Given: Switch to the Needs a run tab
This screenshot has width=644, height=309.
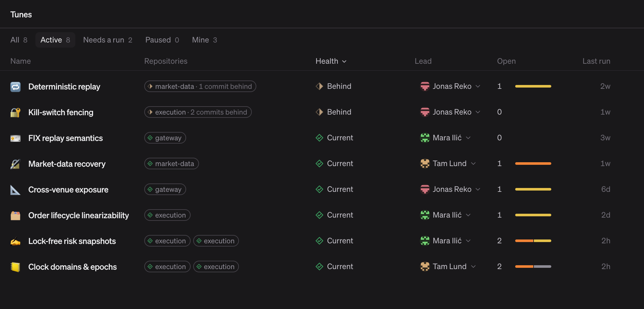Looking at the screenshot, I should (108, 40).
